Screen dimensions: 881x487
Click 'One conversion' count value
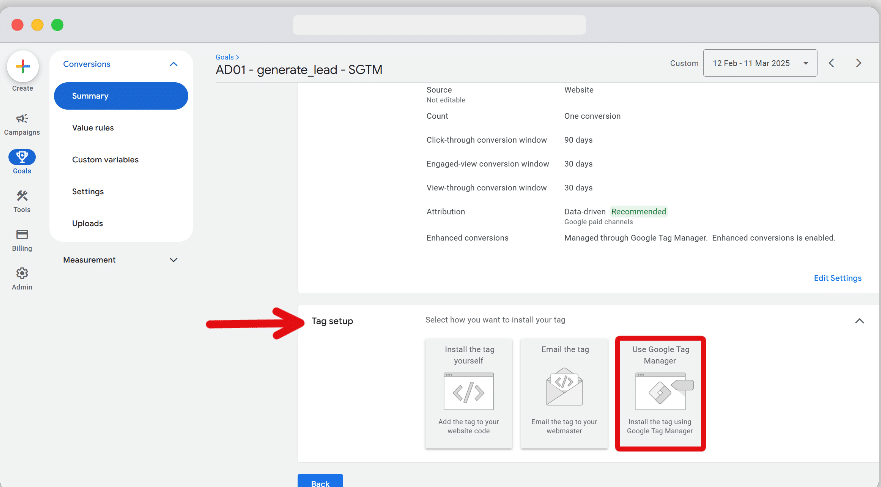point(592,116)
